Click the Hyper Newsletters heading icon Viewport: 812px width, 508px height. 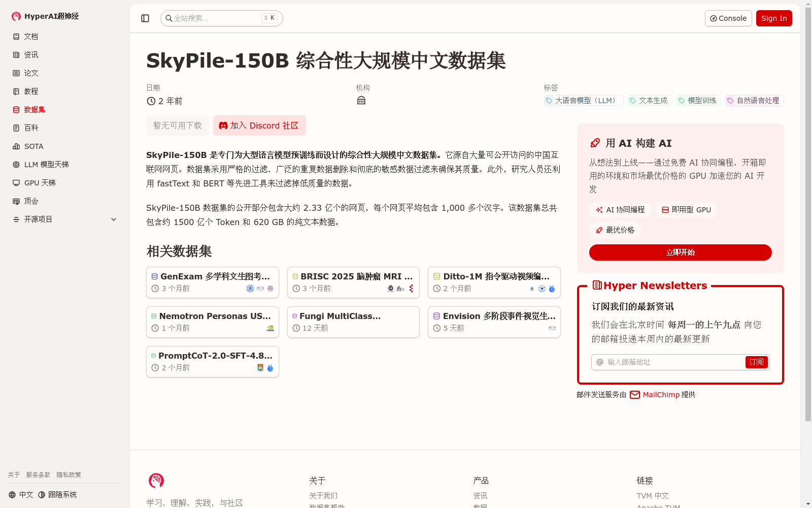(597, 285)
